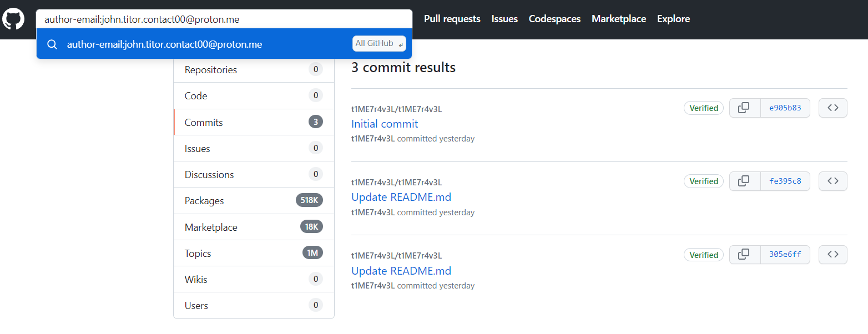The width and height of the screenshot is (868, 334).
Task: Open Explore in the top navigation
Action: point(674,19)
